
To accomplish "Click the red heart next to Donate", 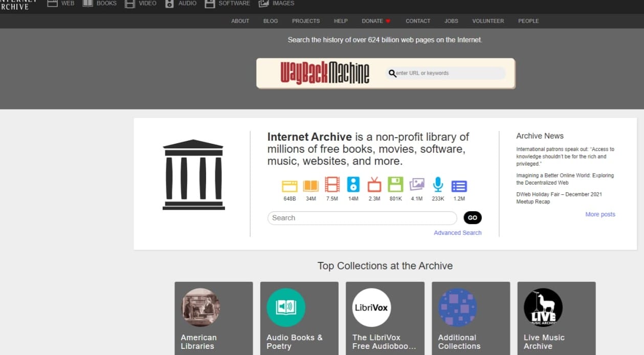I will point(388,21).
